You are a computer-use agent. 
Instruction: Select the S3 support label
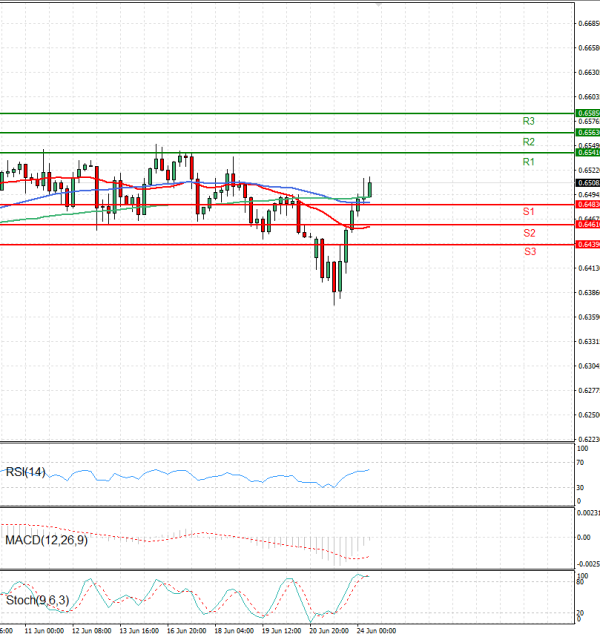(528, 252)
